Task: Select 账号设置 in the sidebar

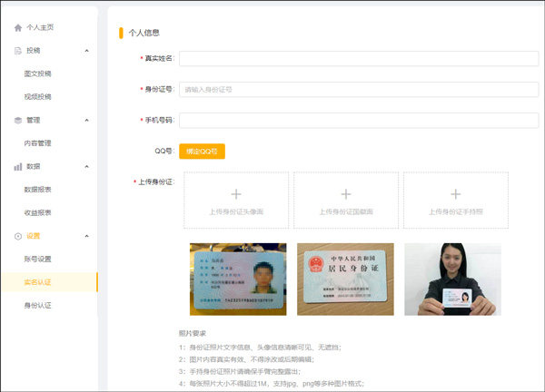Action: 38,259
